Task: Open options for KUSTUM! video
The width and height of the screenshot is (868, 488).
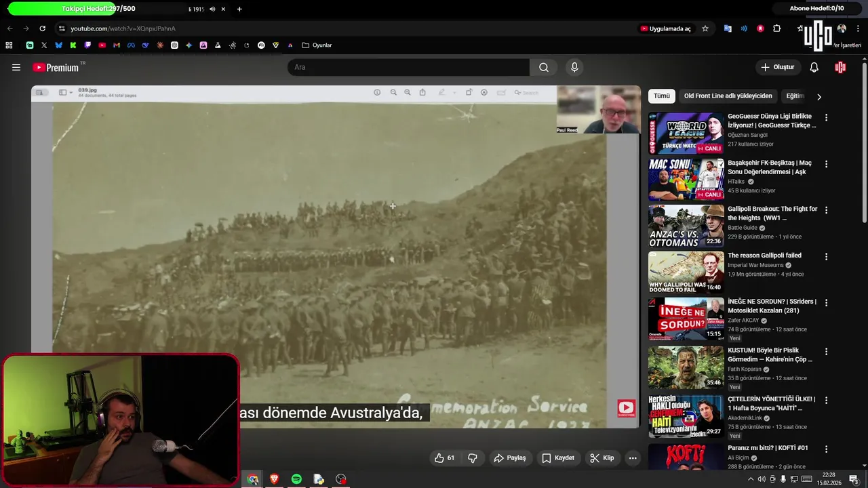Action: click(x=826, y=352)
